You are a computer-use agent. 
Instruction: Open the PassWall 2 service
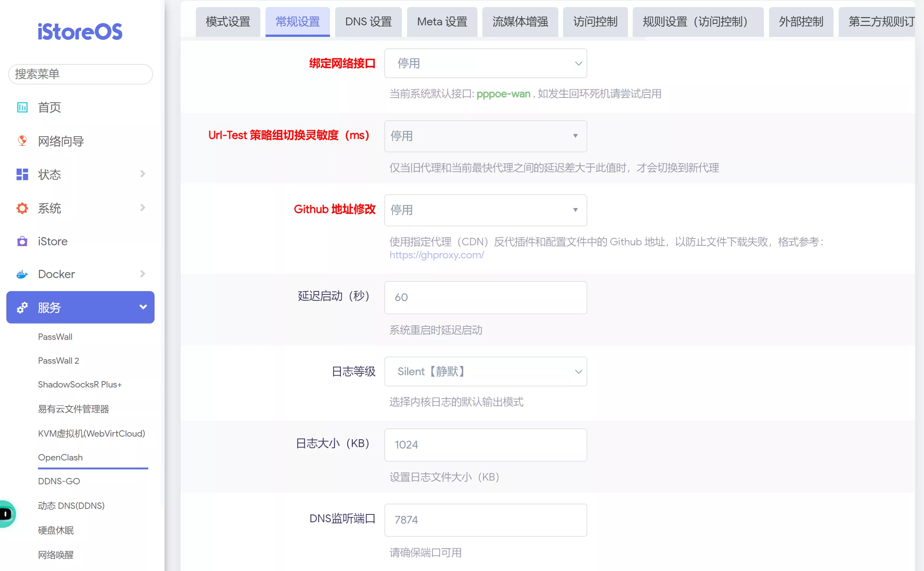pyautogui.click(x=58, y=361)
